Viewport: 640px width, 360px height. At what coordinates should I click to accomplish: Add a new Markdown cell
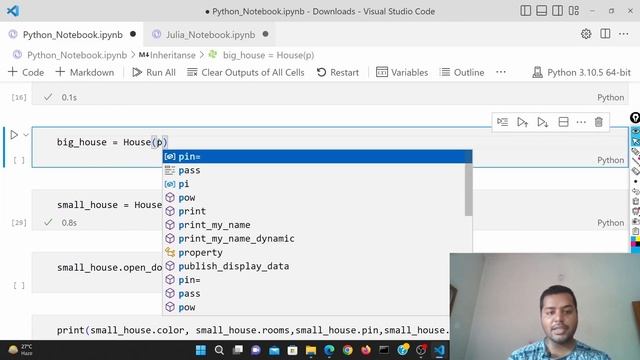pyautogui.click(x=85, y=72)
